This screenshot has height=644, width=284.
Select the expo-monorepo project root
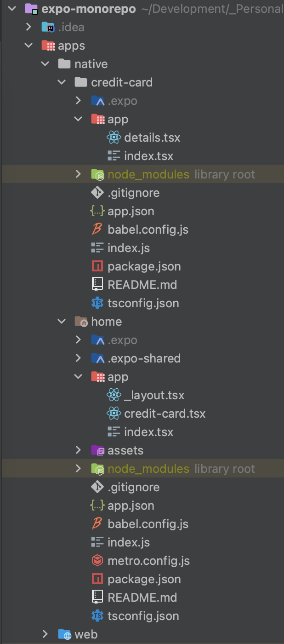coord(83,8)
